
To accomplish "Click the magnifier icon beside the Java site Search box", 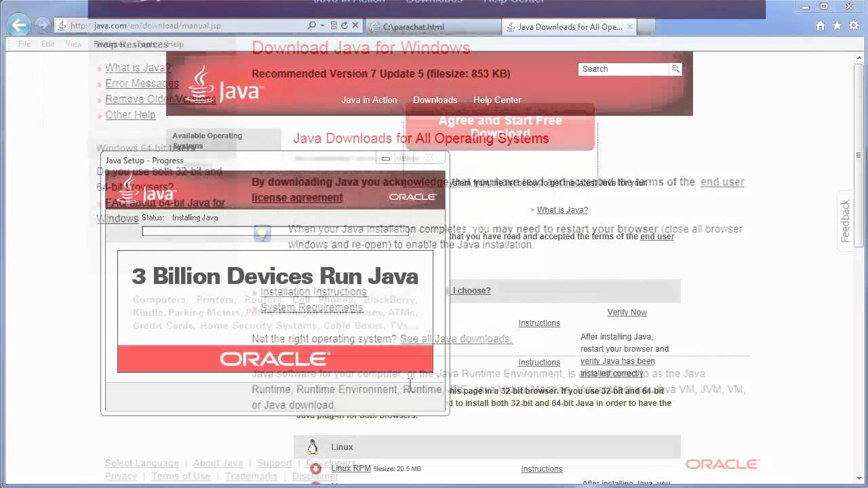I will point(675,69).
